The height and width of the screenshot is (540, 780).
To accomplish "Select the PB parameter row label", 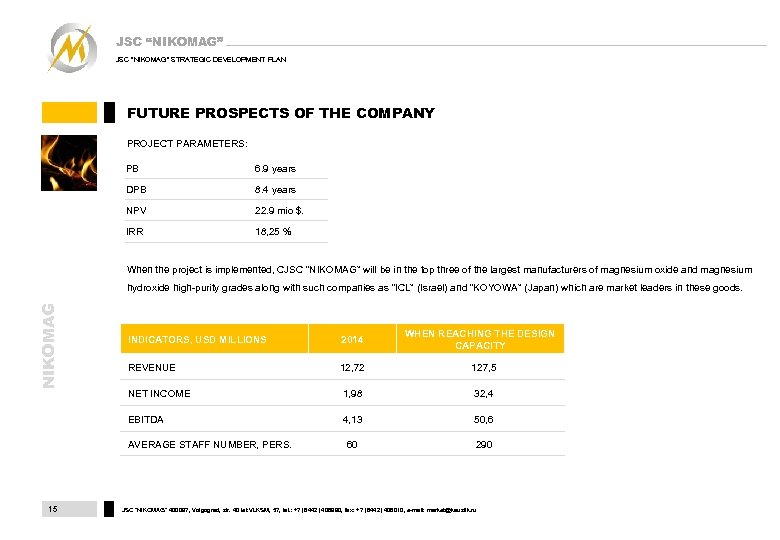I will click(133, 168).
